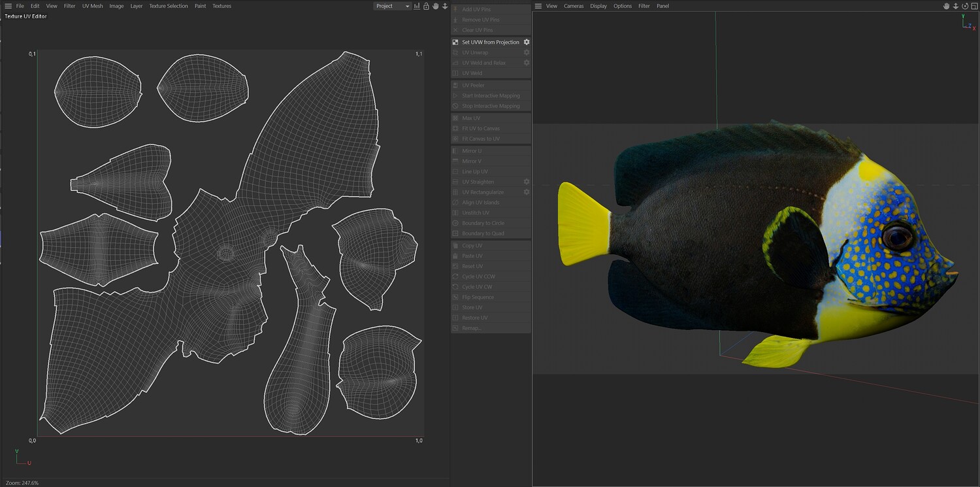Image resolution: width=980 pixels, height=487 pixels.
Task: Select the pan hand icon in UV editor
Action: tap(436, 6)
